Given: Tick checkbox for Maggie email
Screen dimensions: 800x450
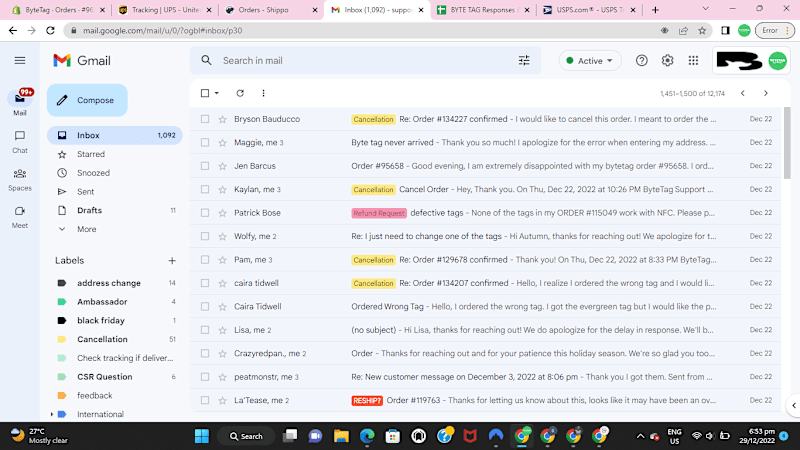Looking at the screenshot, I should coord(205,143).
